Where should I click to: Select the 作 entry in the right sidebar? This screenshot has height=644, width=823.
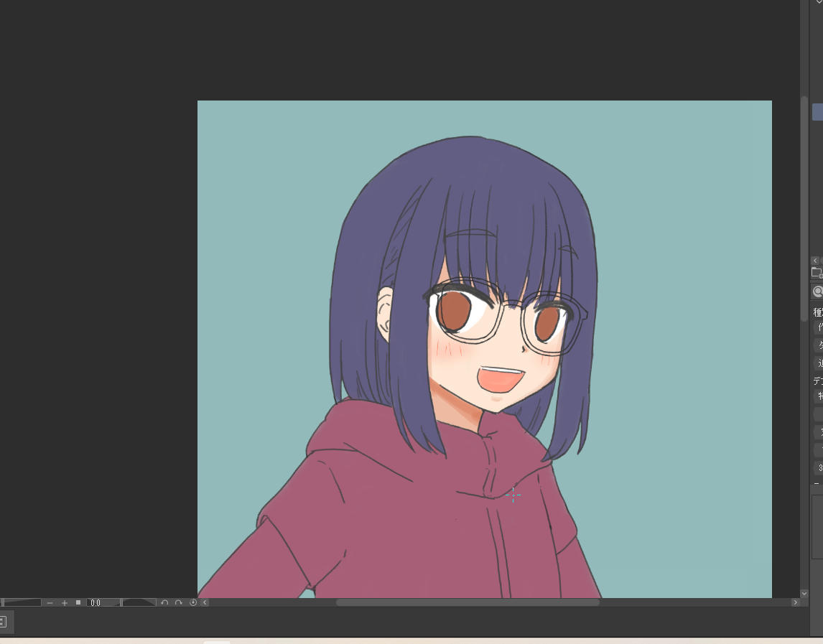(x=819, y=328)
